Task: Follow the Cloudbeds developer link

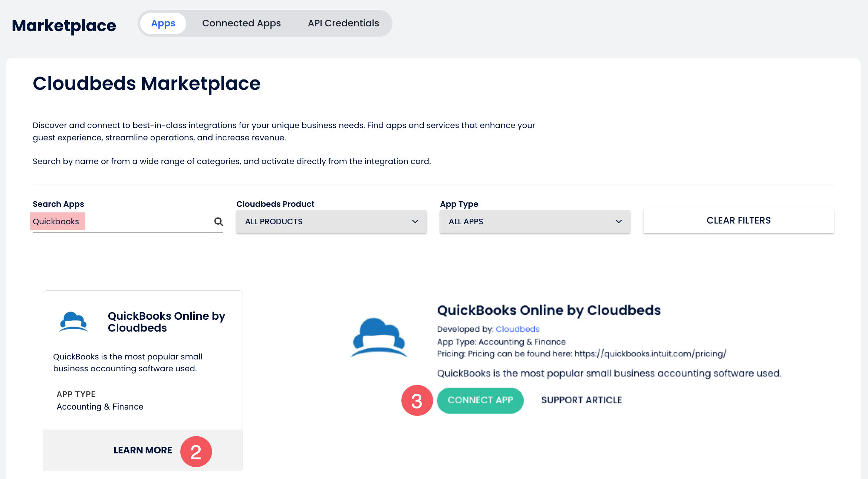Action: coord(517,329)
